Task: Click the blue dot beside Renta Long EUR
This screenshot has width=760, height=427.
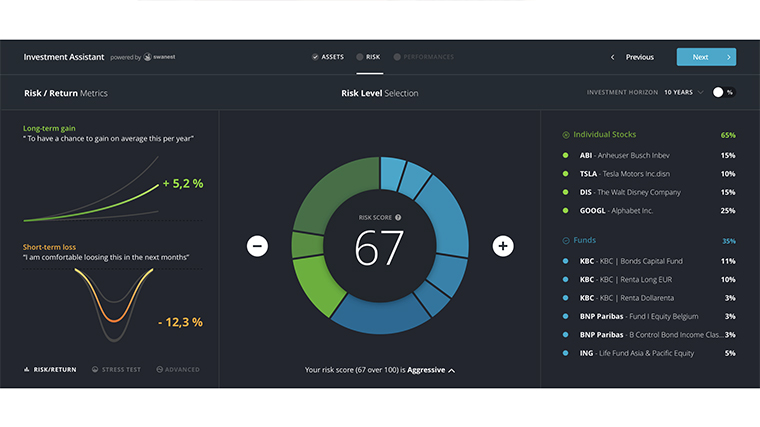Action: click(565, 280)
